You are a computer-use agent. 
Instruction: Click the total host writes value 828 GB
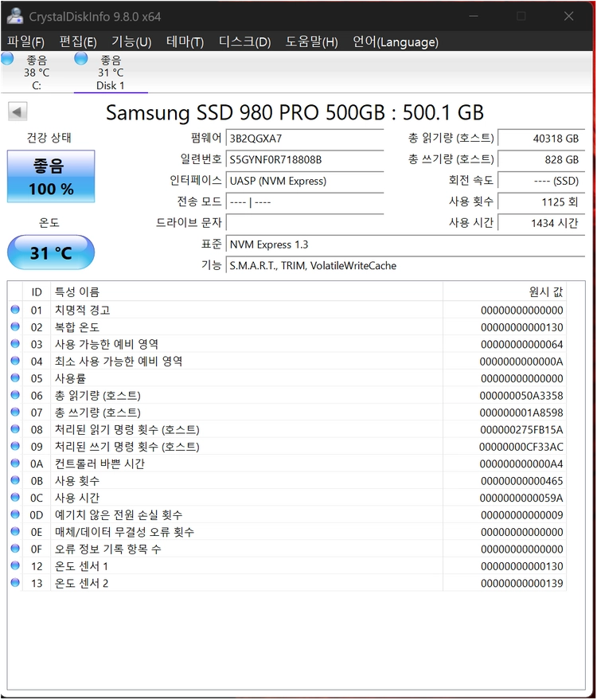[x=540, y=159]
